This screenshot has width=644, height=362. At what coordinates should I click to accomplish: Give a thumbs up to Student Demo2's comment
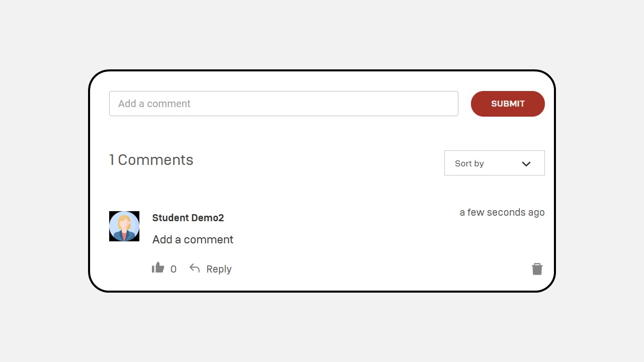coord(158,268)
